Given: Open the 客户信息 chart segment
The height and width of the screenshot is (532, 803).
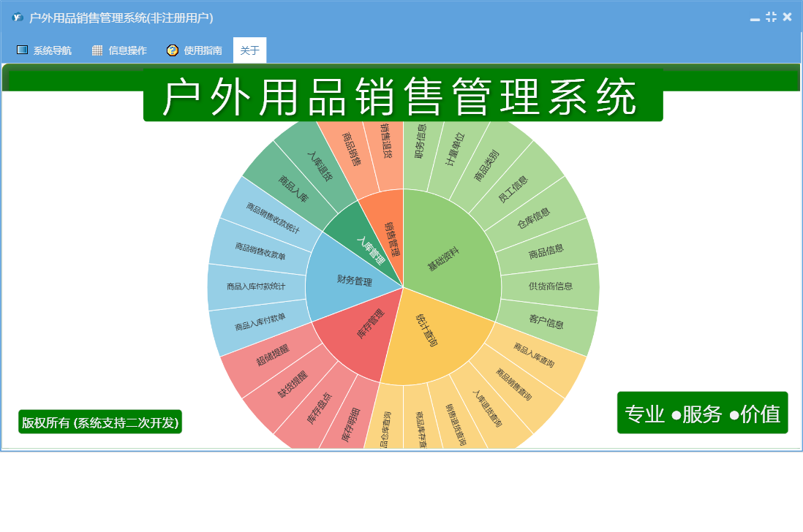Looking at the screenshot, I should pos(546,322).
